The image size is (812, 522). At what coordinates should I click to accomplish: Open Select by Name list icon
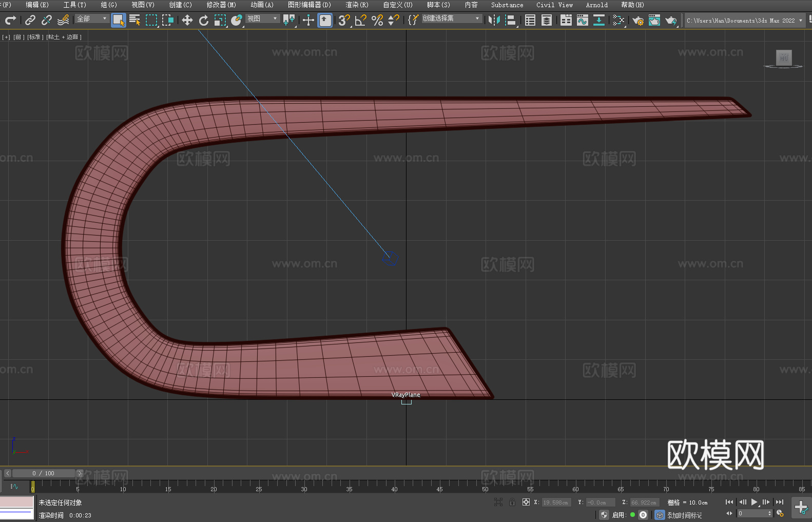click(x=135, y=20)
